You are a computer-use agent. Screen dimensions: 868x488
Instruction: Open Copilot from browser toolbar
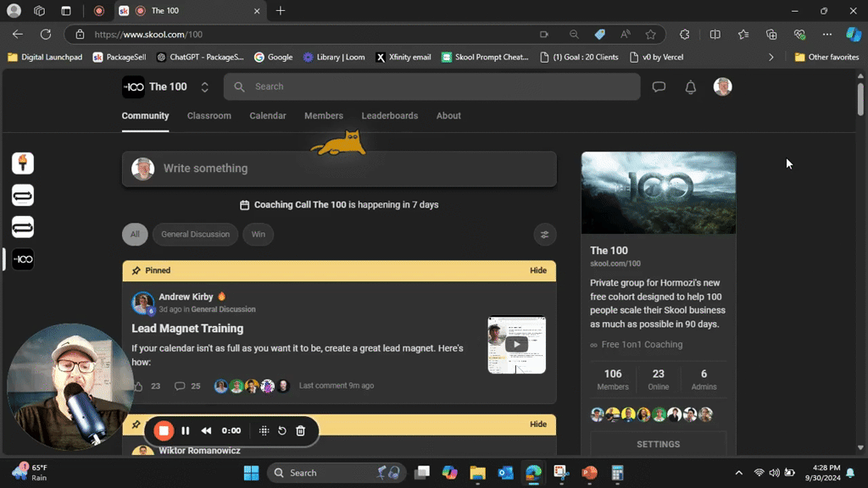pos(853,34)
